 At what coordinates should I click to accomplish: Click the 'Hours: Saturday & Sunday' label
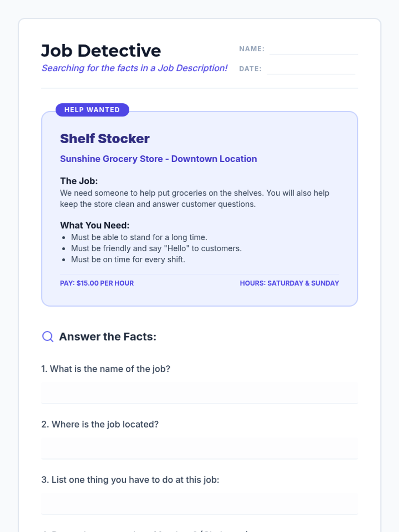289,283
